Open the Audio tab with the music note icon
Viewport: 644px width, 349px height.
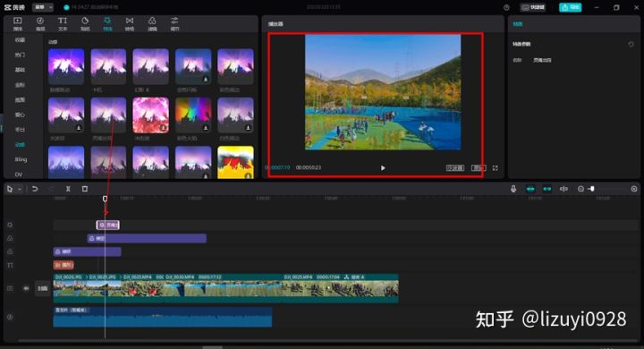point(40,24)
